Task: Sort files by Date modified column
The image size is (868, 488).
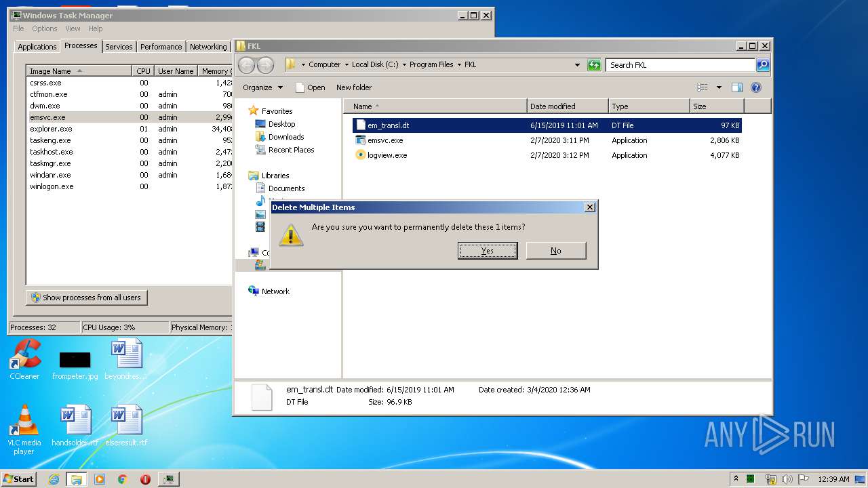Action: pyautogui.click(x=568, y=106)
